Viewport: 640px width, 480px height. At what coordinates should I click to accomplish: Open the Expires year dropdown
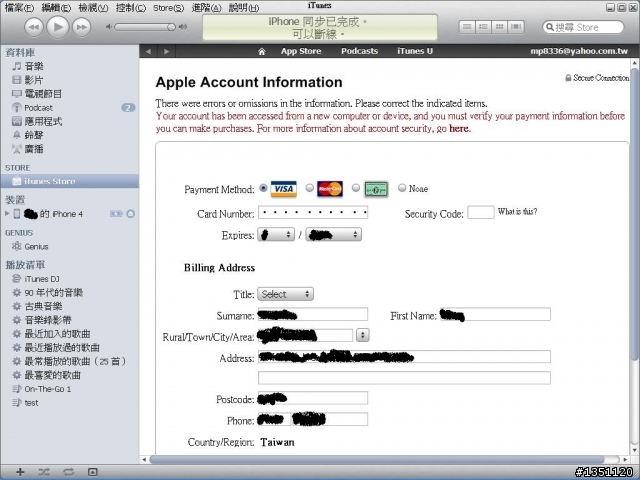coord(333,235)
